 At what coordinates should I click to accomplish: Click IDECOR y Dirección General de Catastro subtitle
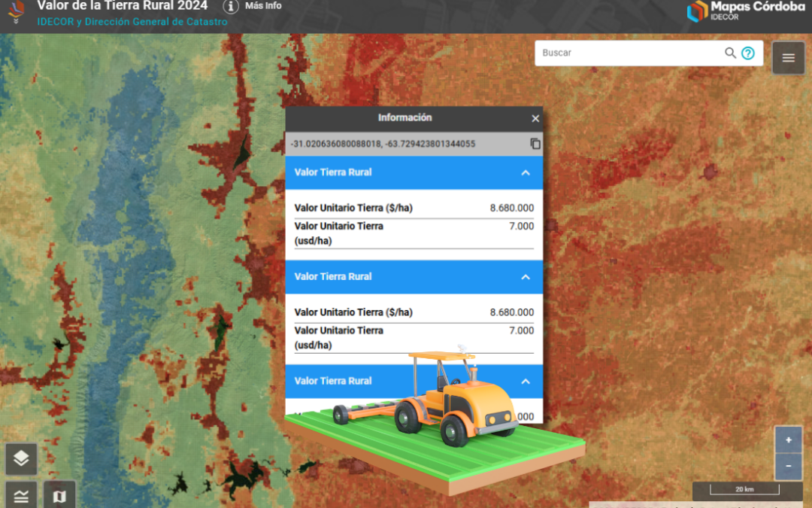pos(132,22)
